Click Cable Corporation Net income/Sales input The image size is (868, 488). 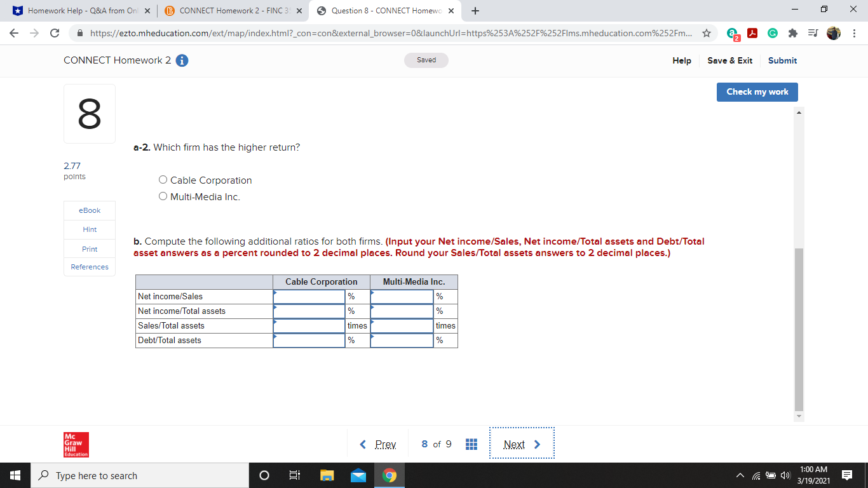(x=309, y=297)
